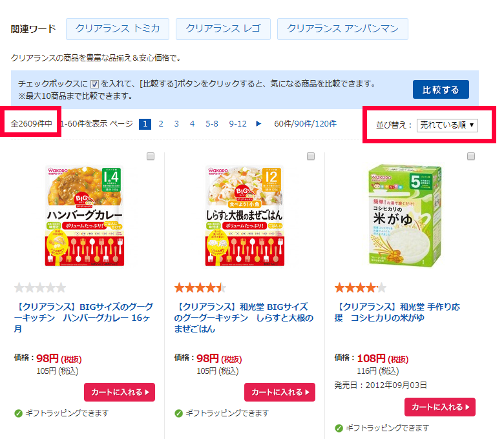The image size is (504, 439).
Task: Open the 米がゆ product thumbnail
Action: (x=405, y=215)
